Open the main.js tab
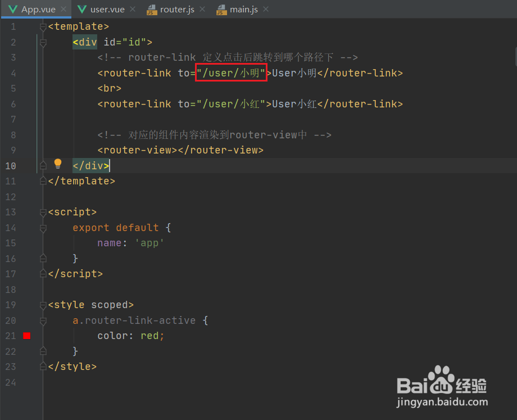This screenshot has height=420, width=517. pyautogui.click(x=243, y=9)
